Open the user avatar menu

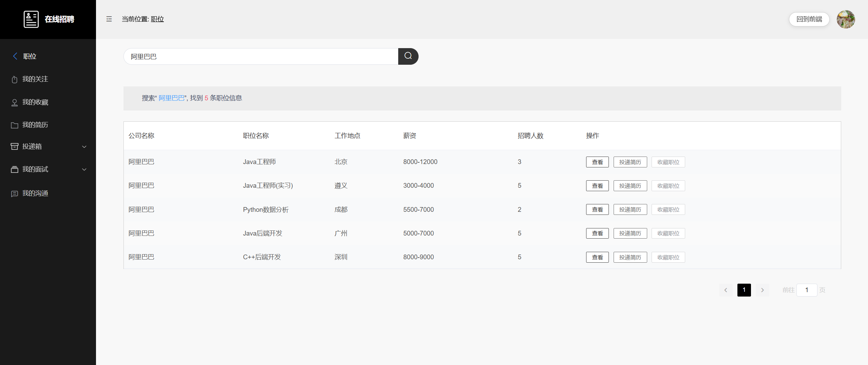pyautogui.click(x=846, y=19)
